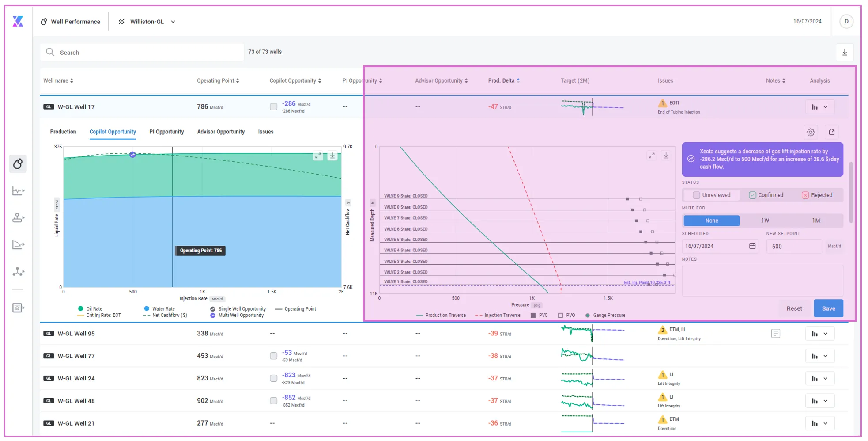Check the Copilot box for W-GL Well 24

(274, 378)
